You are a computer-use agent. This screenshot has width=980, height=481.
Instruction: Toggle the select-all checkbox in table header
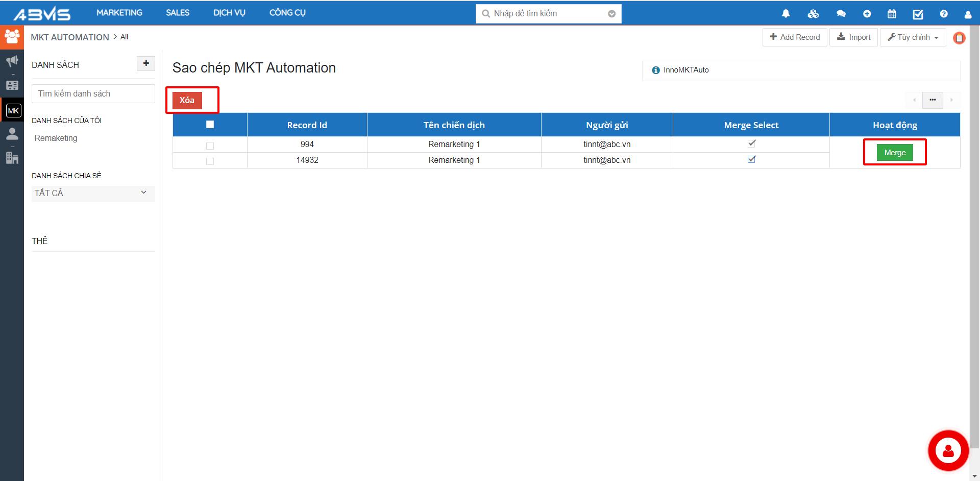[210, 125]
